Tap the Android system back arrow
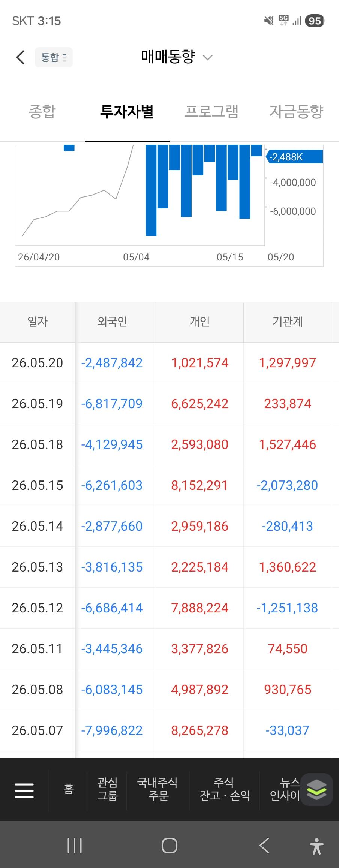This screenshot has width=339, height=868. [x=264, y=846]
